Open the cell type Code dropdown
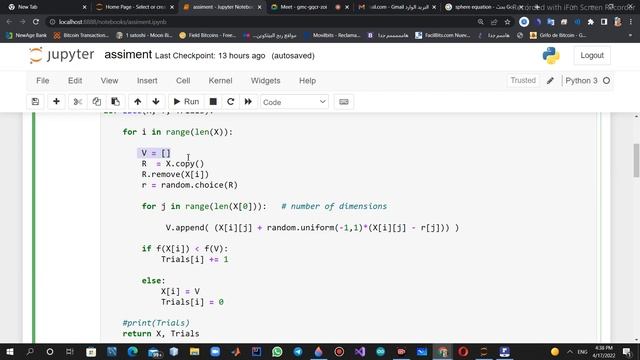Screen dimensions: 640x360 (x=294, y=102)
